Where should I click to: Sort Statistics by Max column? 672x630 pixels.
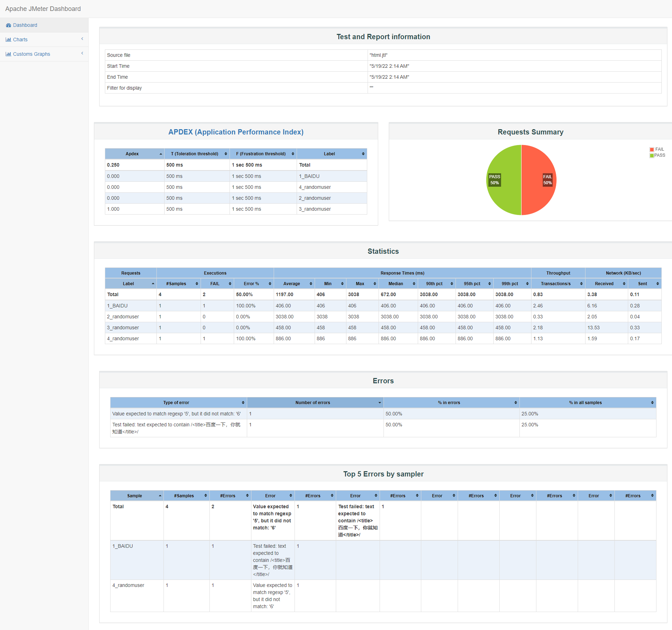click(362, 284)
